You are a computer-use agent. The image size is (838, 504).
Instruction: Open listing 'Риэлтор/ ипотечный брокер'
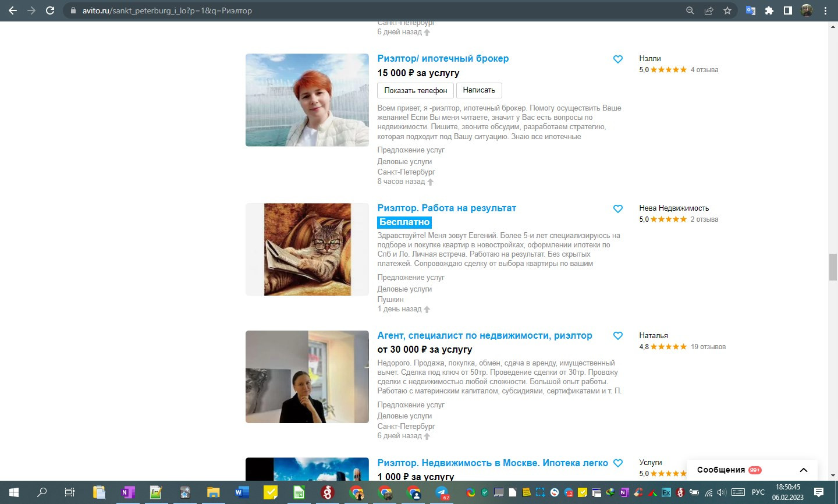[x=443, y=58]
